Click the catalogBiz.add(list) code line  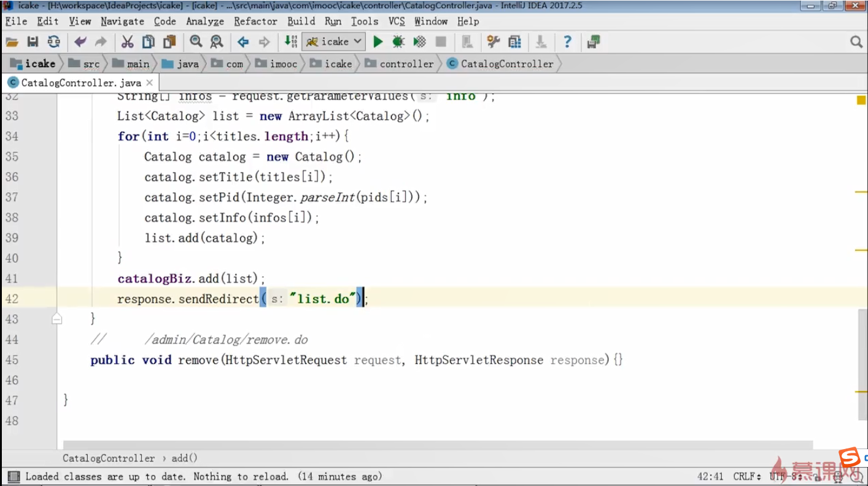192,279
